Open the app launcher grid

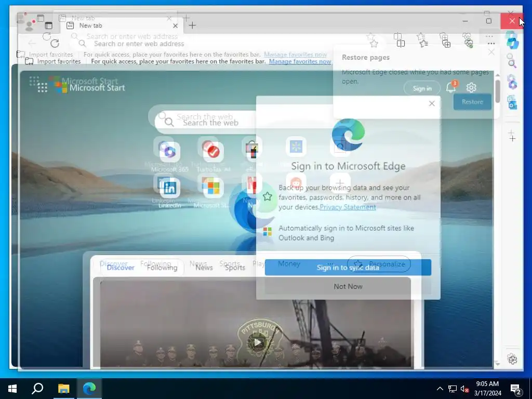tap(43, 87)
